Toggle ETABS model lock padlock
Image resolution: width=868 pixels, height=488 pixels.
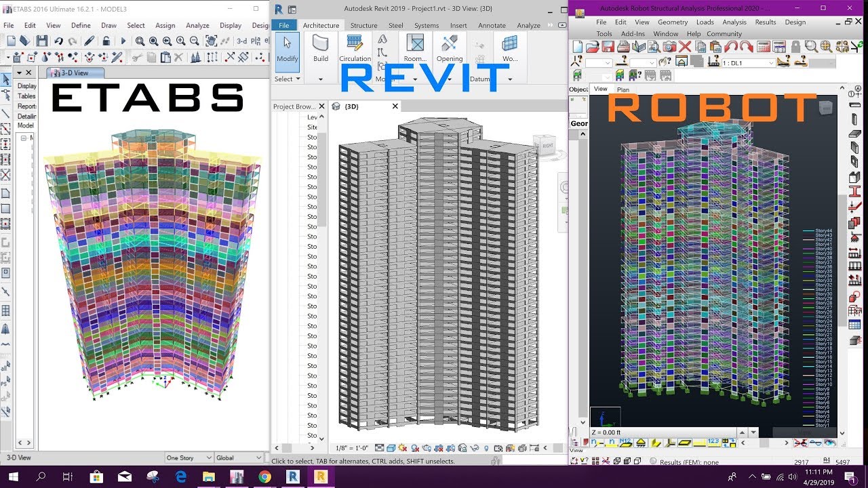click(107, 41)
